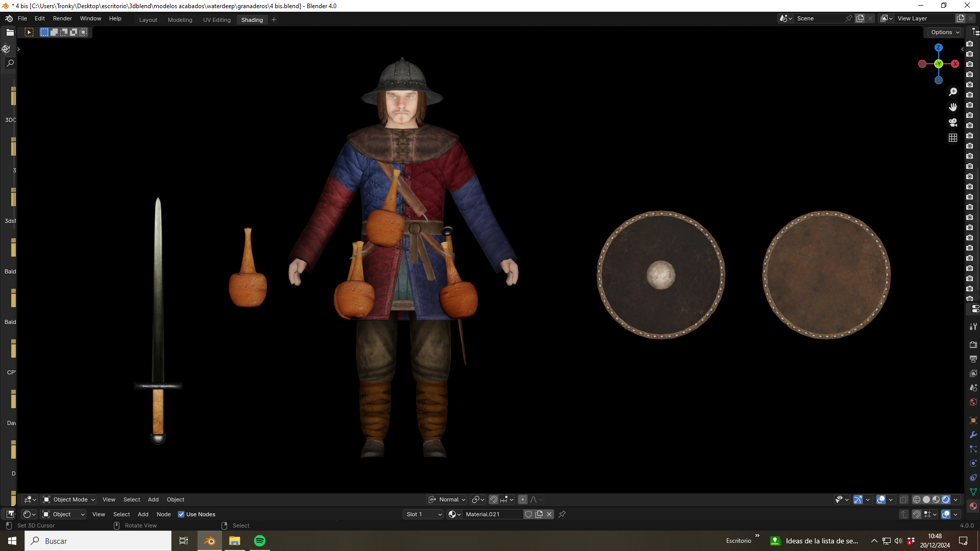Open the material browse dropdown
980x551 pixels.
454,514
